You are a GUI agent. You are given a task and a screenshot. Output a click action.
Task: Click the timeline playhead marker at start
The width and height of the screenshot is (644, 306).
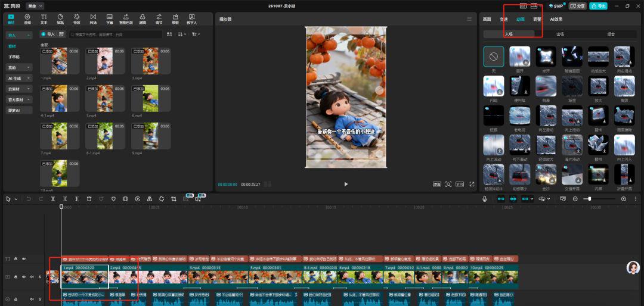point(61,207)
